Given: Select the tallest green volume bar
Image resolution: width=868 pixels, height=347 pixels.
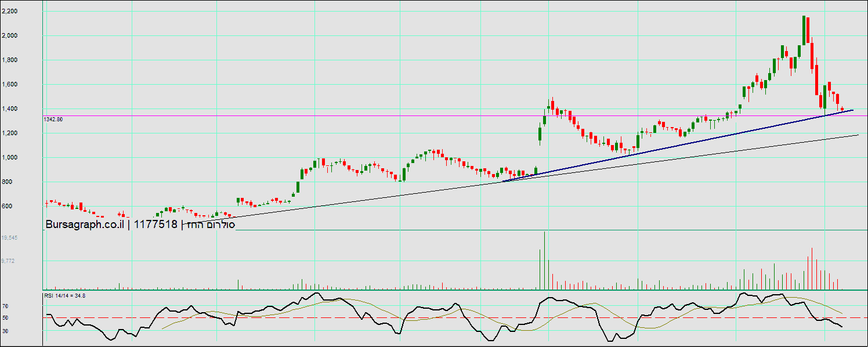Looking at the screenshot, I should 545,261.
